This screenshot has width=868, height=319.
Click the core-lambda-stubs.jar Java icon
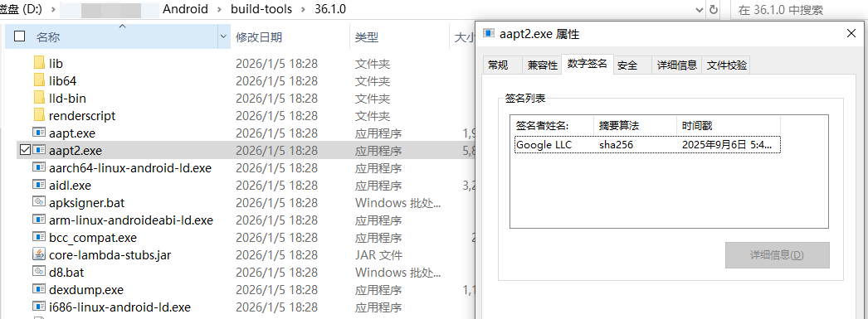[x=39, y=254]
